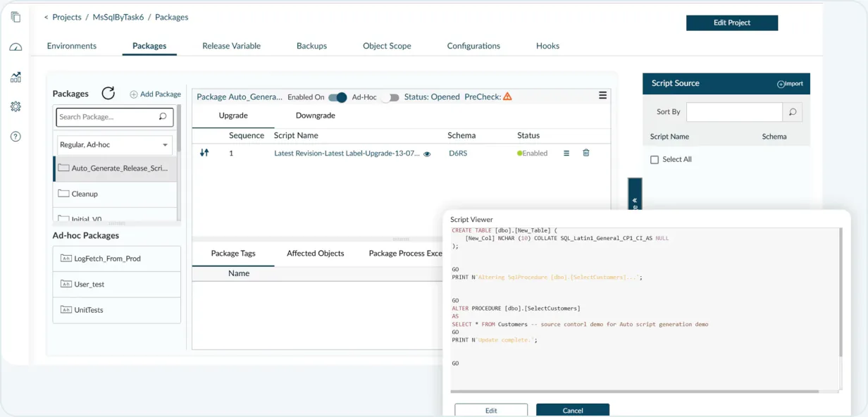
Task: Open the Package Process Execution tab
Action: [x=406, y=253]
